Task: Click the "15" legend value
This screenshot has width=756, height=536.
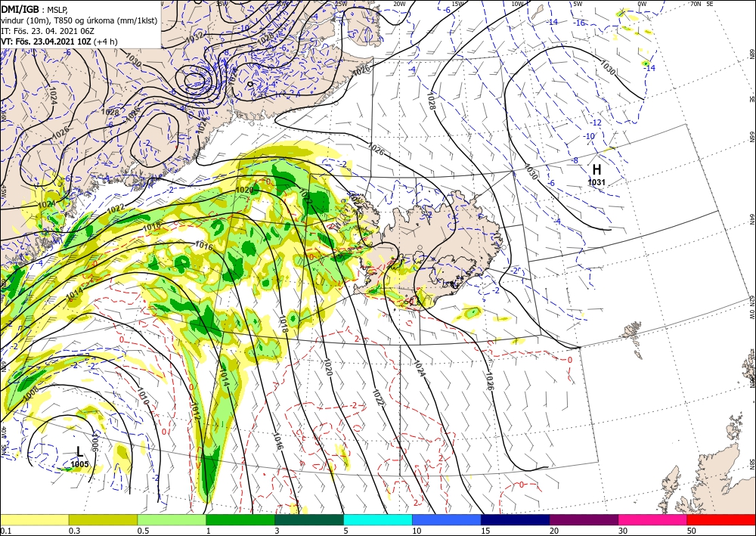Action: click(485, 531)
